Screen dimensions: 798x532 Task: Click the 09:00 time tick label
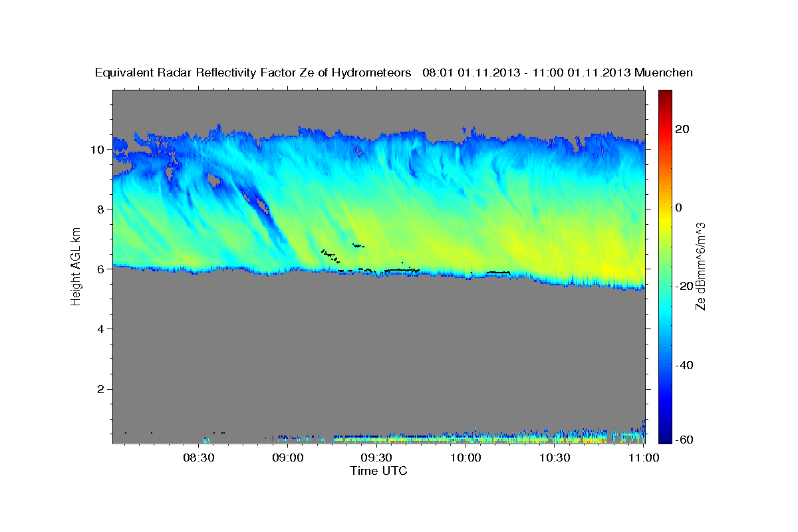point(288,458)
